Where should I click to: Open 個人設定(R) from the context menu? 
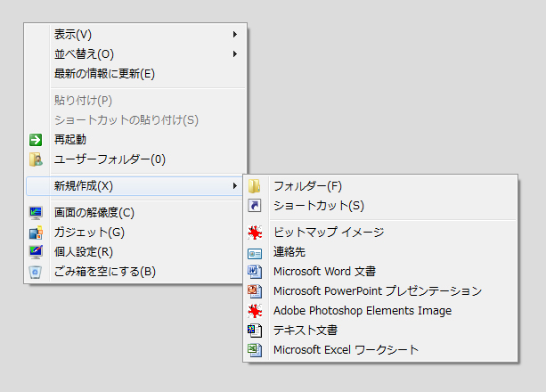tap(134, 252)
